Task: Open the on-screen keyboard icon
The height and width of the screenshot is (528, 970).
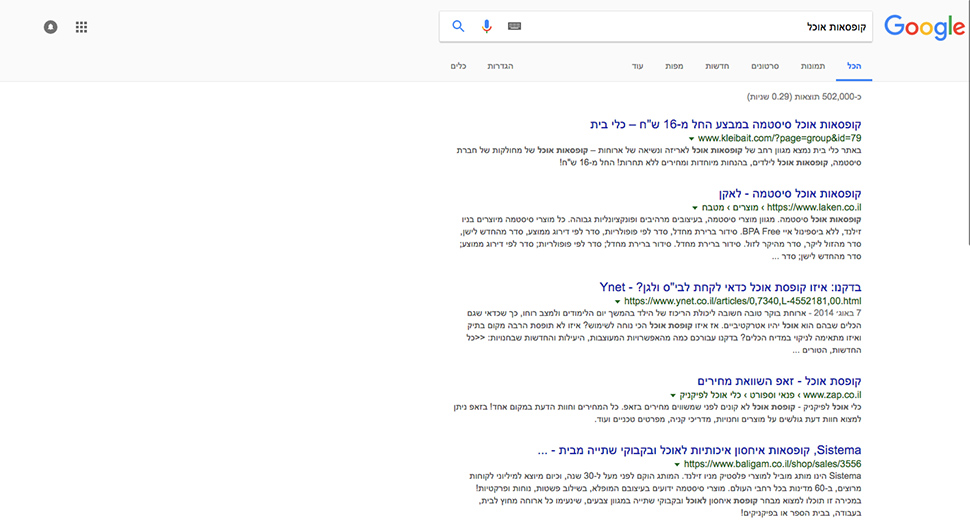Action: click(515, 26)
